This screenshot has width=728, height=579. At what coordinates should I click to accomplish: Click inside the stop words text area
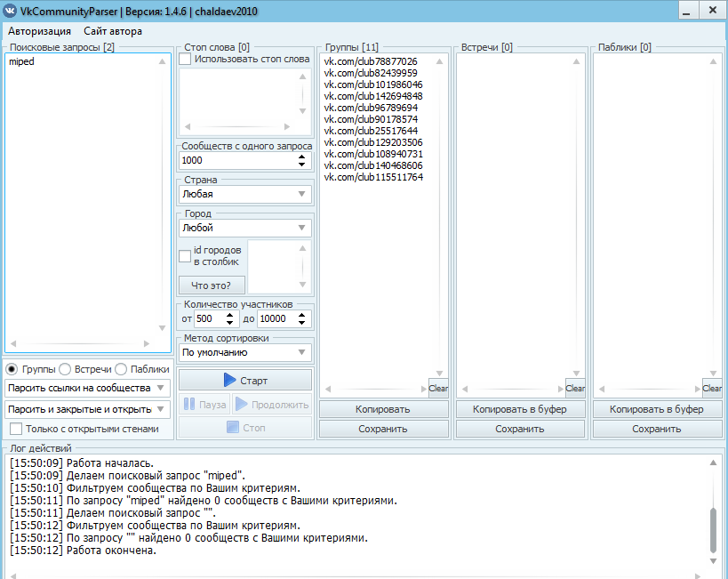[238, 96]
